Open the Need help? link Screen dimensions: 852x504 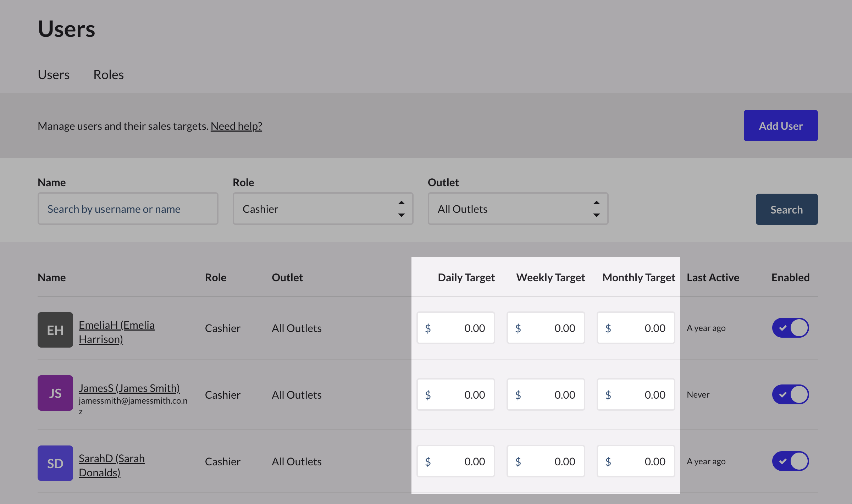[237, 126]
